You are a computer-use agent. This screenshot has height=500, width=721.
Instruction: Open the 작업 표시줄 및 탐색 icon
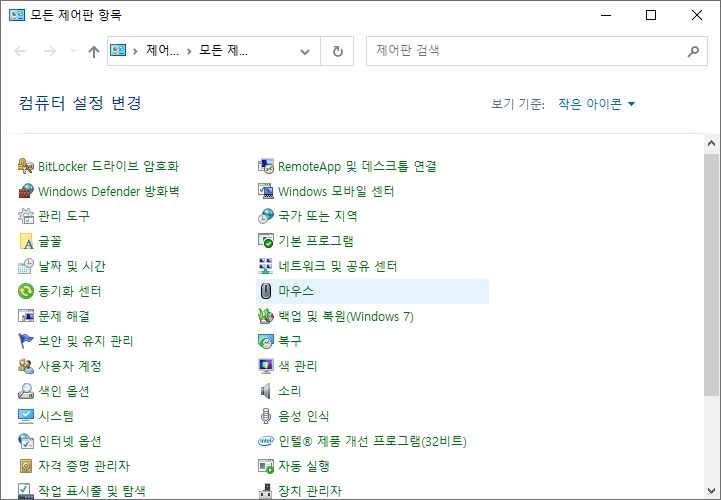[x=26, y=491]
